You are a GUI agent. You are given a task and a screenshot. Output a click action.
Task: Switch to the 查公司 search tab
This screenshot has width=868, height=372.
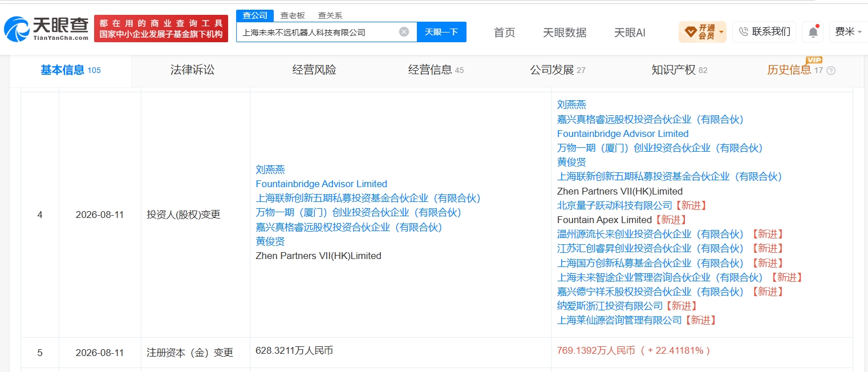tap(254, 15)
